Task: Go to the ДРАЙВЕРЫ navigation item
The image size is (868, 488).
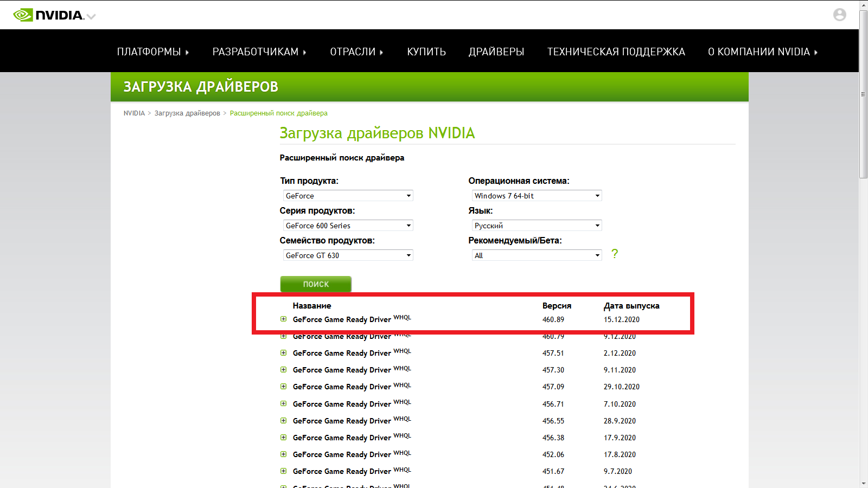Action: coord(496,52)
